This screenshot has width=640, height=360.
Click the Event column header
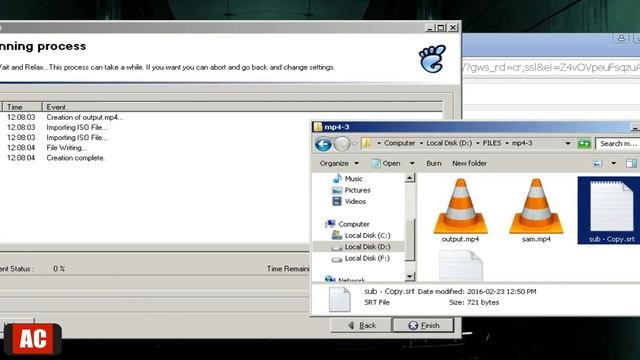tap(242, 107)
